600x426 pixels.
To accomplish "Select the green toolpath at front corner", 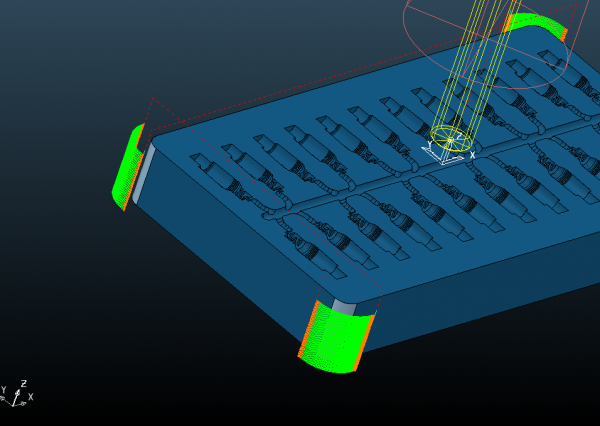I will [336, 338].
